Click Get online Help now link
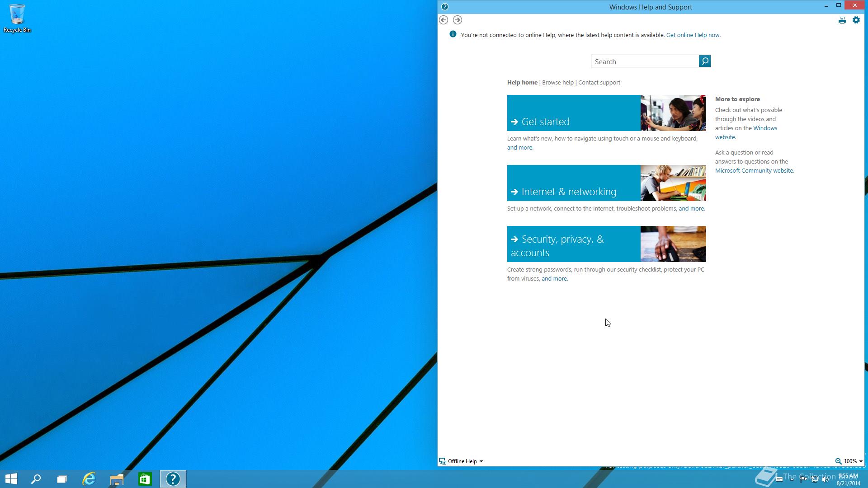The image size is (868, 488). tap(693, 35)
